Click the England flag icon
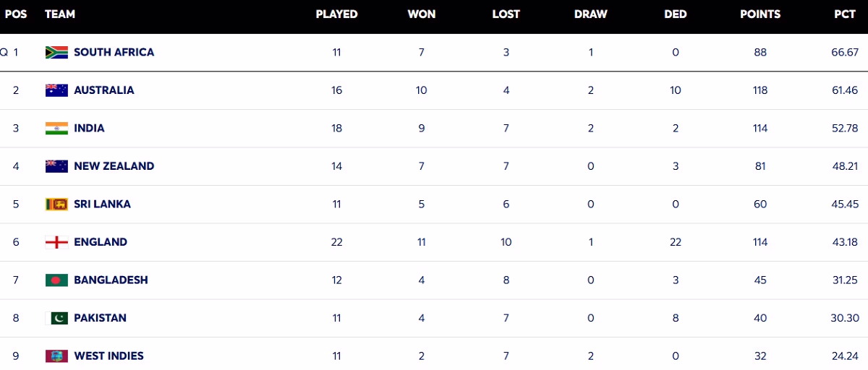Viewport: 868px width, 370px height. click(56, 242)
